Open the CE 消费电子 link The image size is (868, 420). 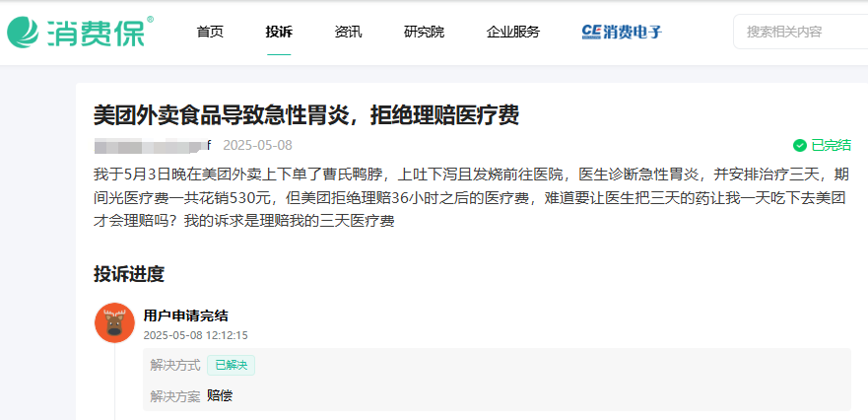(622, 32)
